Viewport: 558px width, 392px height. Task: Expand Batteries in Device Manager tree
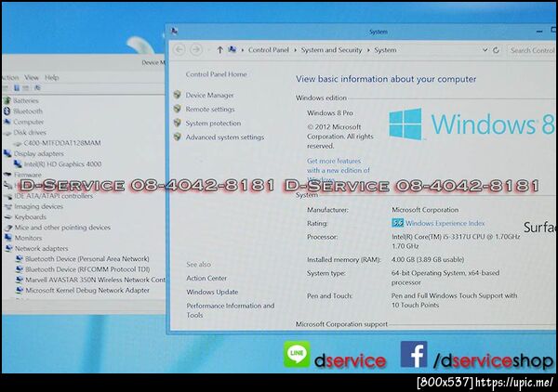25,100
